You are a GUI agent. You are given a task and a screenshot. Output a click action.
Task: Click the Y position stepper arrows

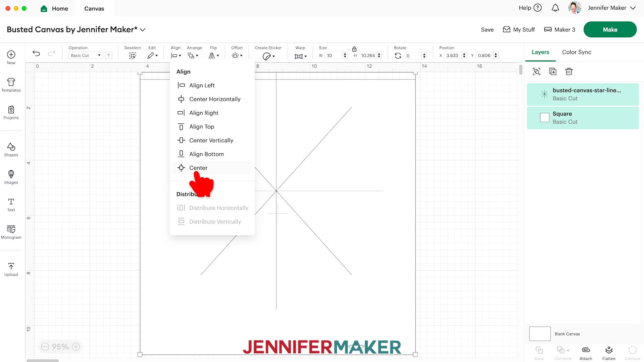click(496, 55)
